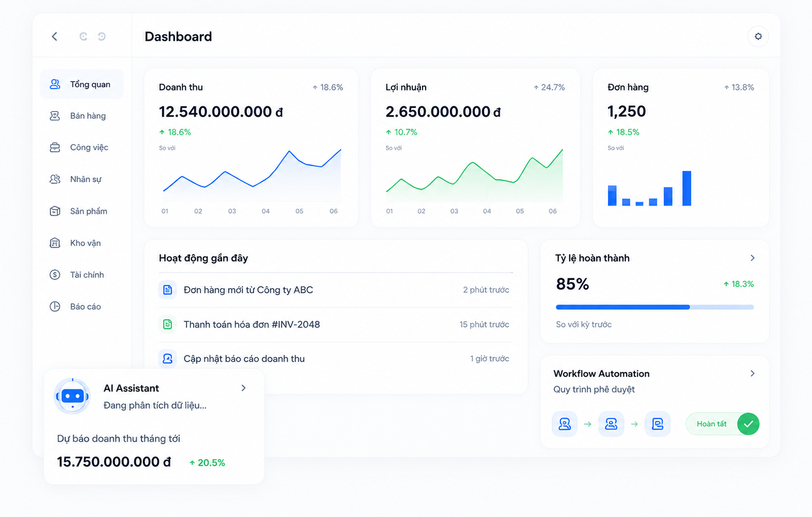812x517 pixels.
Task: Go back with the left arrow
Action: click(x=55, y=36)
